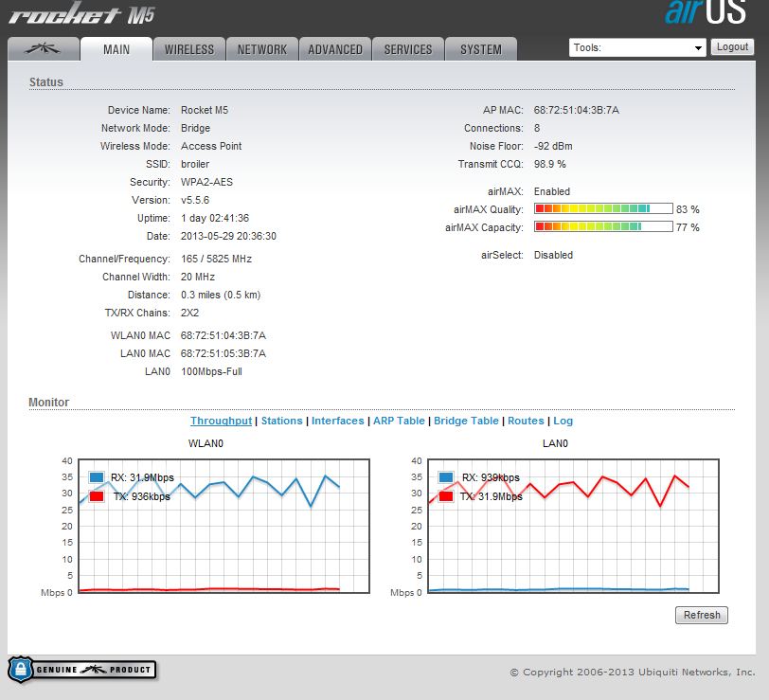Image resolution: width=769 pixels, height=700 pixels.
Task: Expand the Tools dropdown
Action: pyautogui.click(x=637, y=47)
